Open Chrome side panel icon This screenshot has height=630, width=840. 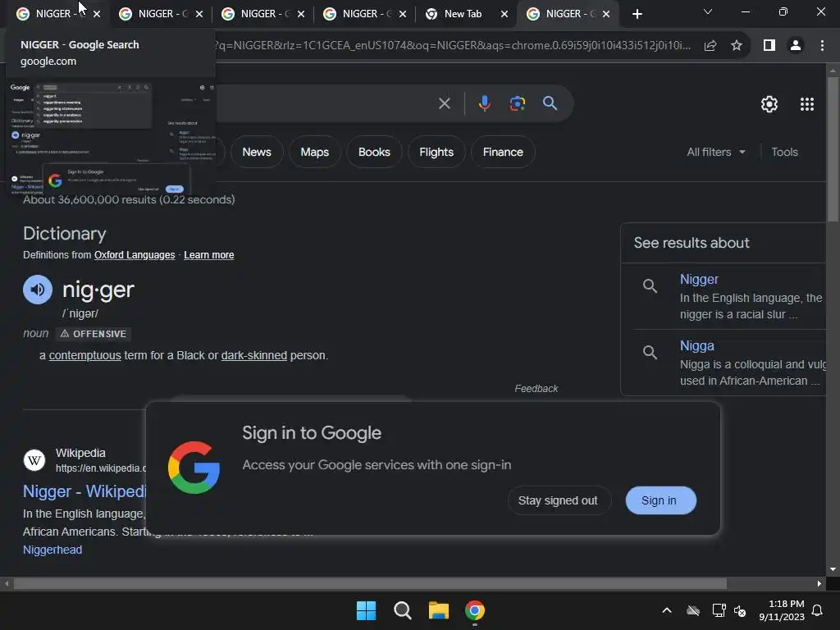pos(769,46)
